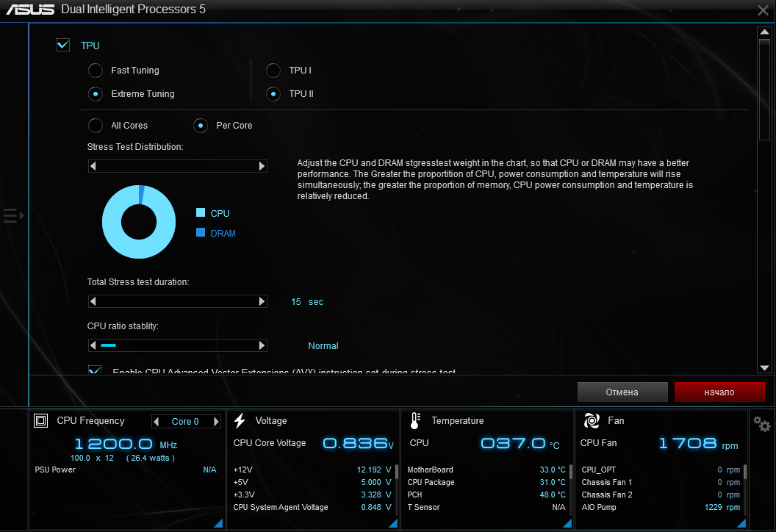The height and width of the screenshot is (532, 776).
Task: Click the "15 sec" duration value
Action: tap(307, 302)
